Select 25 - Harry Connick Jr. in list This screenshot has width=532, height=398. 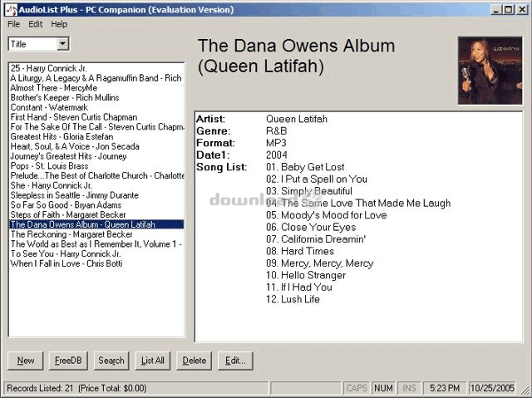(49, 67)
